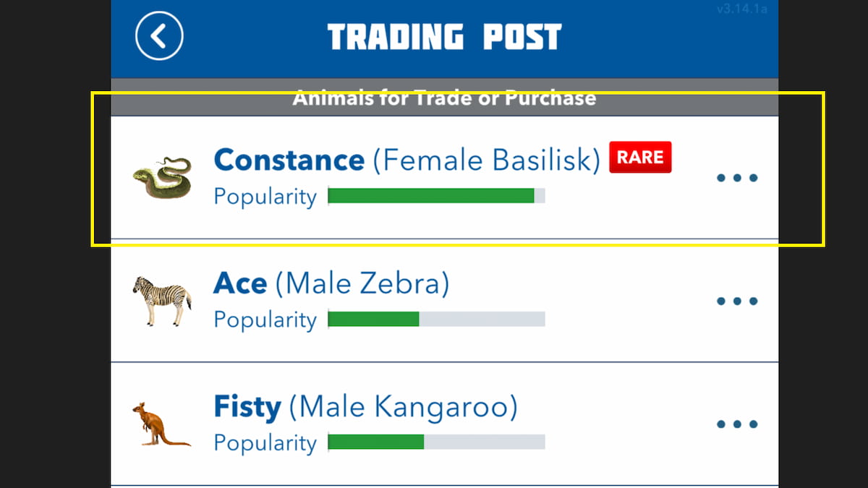
Task: Select Ace the Male Zebra
Action: pos(331,283)
